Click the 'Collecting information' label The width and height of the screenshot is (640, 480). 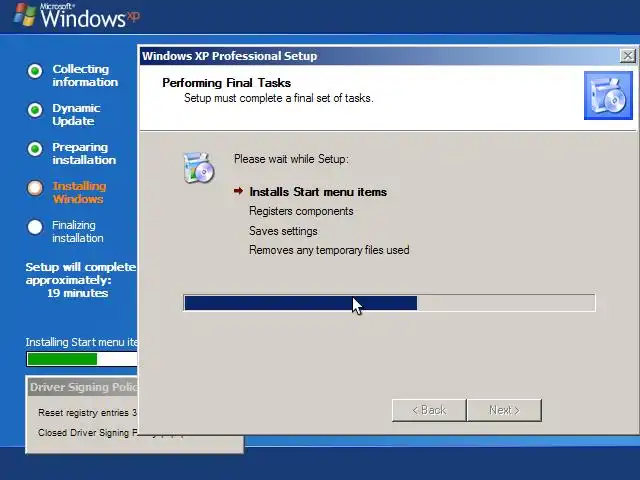click(x=85, y=76)
